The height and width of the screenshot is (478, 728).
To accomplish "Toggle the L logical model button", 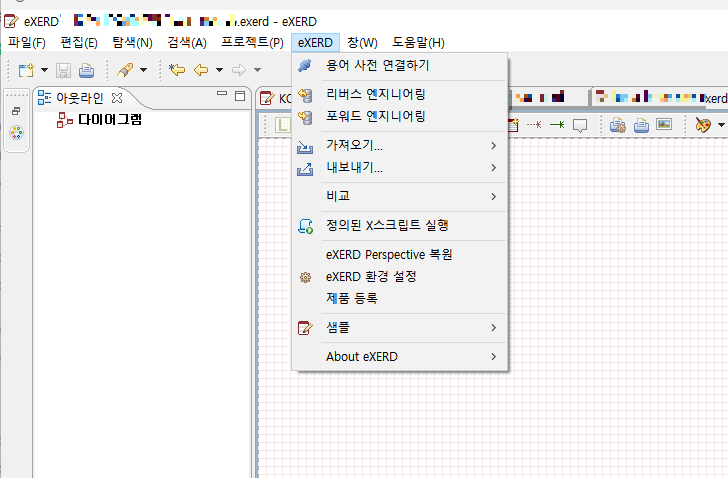I will coord(283,125).
